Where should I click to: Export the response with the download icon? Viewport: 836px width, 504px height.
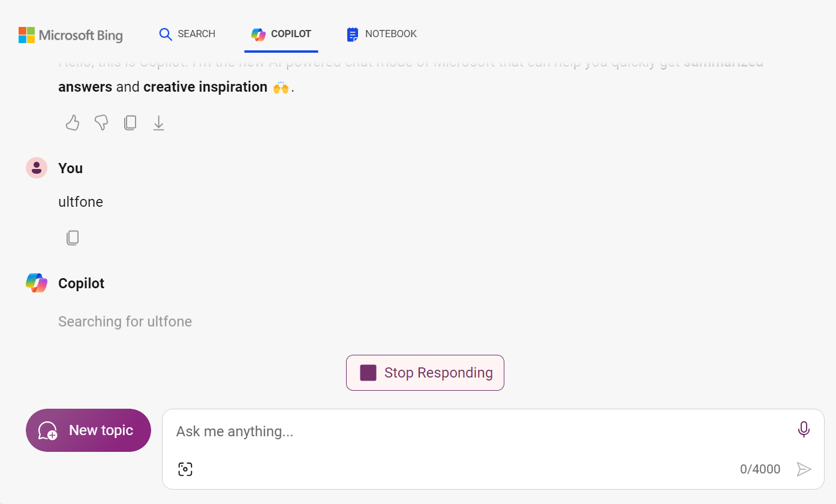click(x=158, y=122)
